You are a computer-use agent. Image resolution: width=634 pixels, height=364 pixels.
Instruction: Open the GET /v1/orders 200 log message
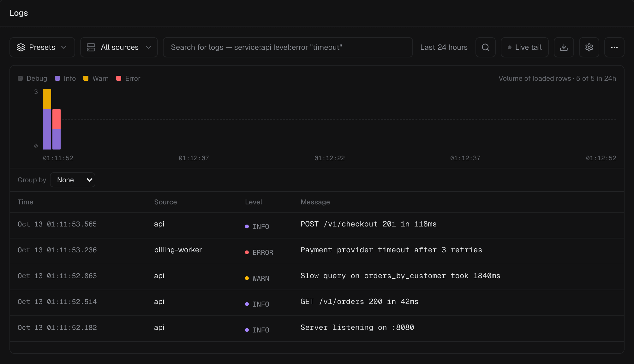tap(359, 302)
